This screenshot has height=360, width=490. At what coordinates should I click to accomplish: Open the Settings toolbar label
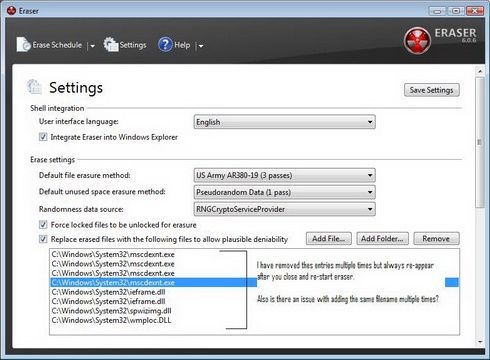tap(133, 45)
